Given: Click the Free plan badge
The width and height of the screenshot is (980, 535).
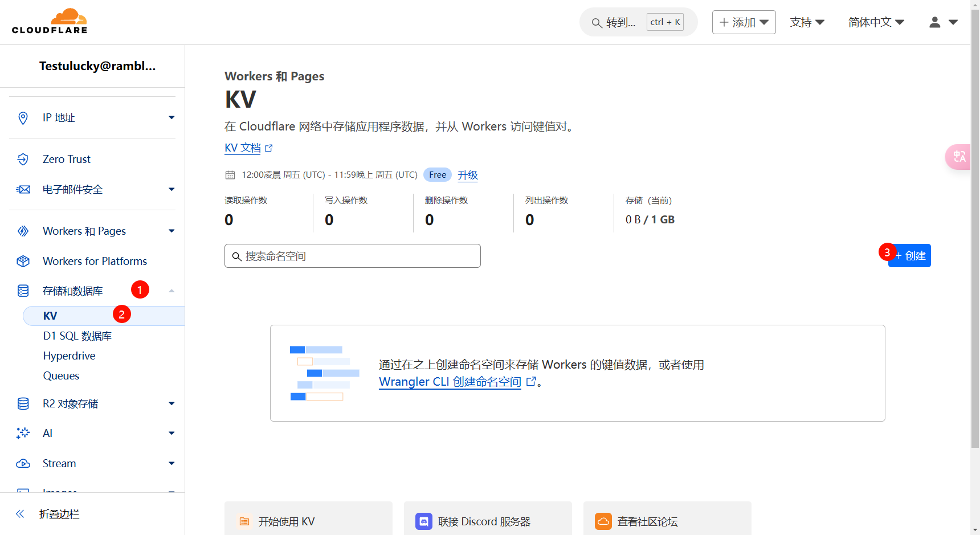Looking at the screenshot, I should 438,175.
